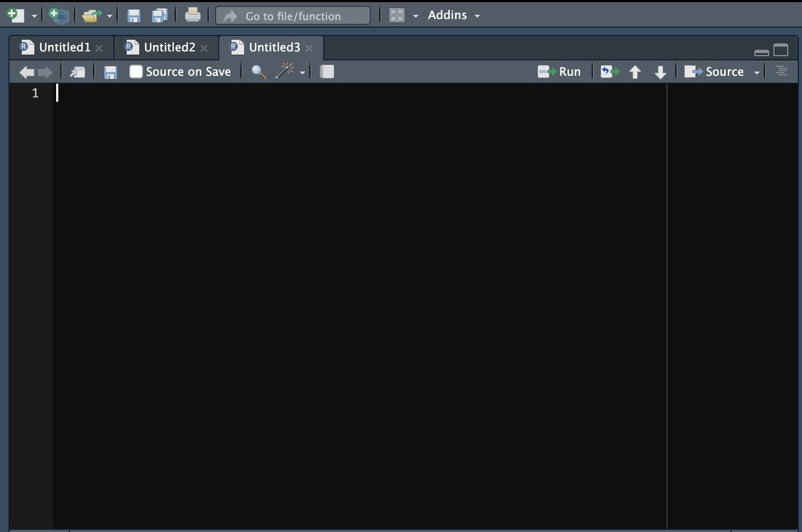Create a new project using the project icon
802x532 pixels.
pos(58,15)
